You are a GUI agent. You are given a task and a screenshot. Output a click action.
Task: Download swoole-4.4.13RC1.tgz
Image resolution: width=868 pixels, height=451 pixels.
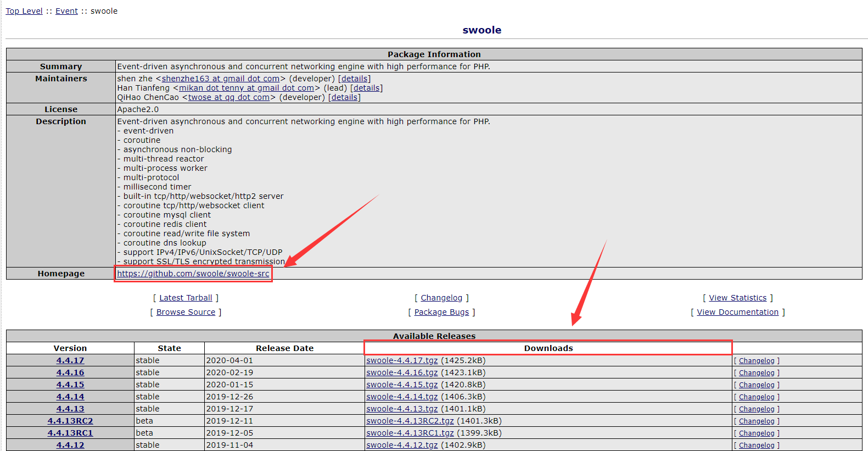410,433
